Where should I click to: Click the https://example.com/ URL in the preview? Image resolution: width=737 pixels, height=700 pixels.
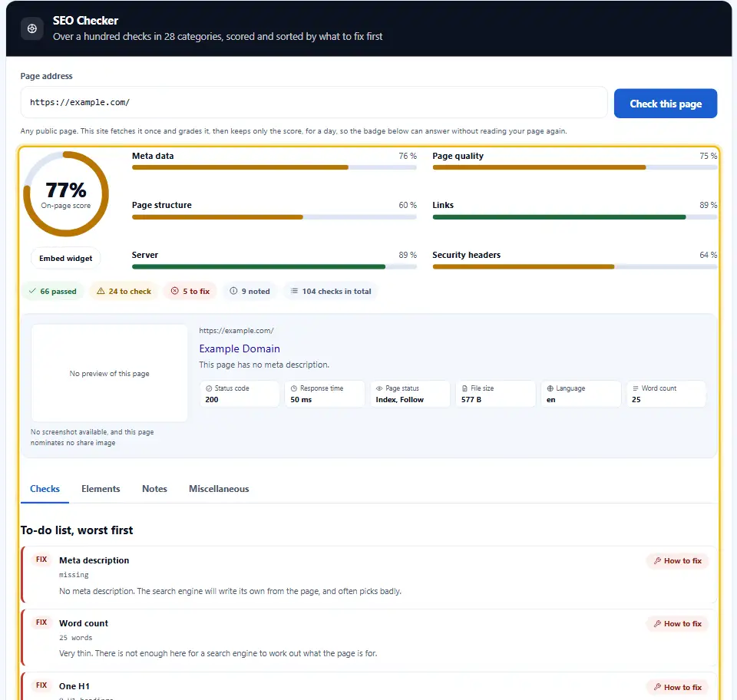(x=236, y=331)
